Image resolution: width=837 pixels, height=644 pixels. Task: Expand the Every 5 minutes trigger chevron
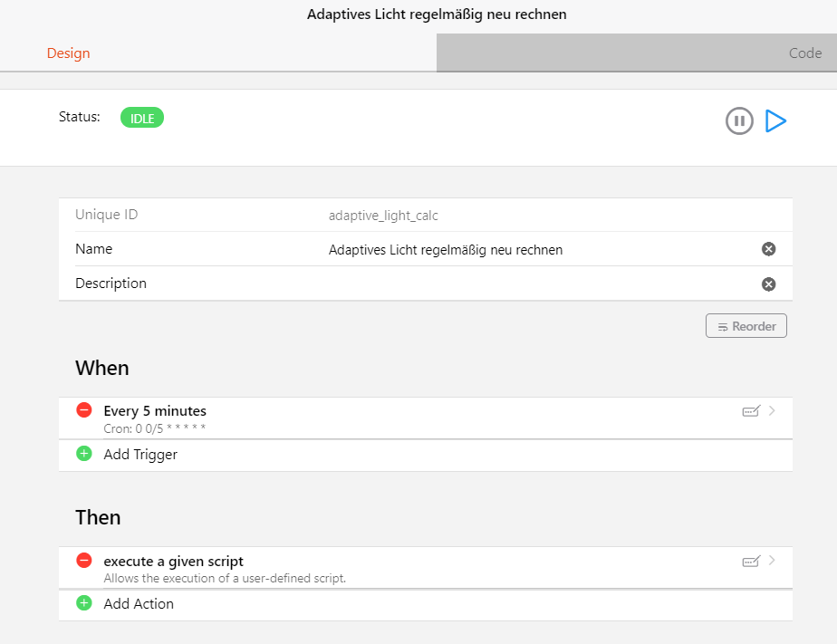pos(772,411)
